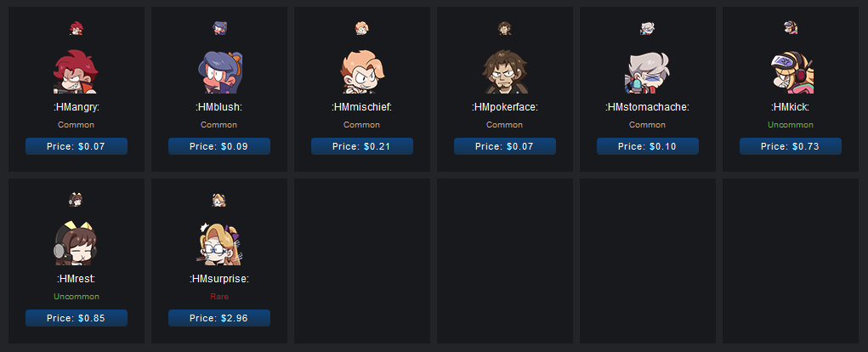The width and height of the screenshot is (868, 352).
Task: Click the large HMkick visor emoticon
Action: [791, 71]
